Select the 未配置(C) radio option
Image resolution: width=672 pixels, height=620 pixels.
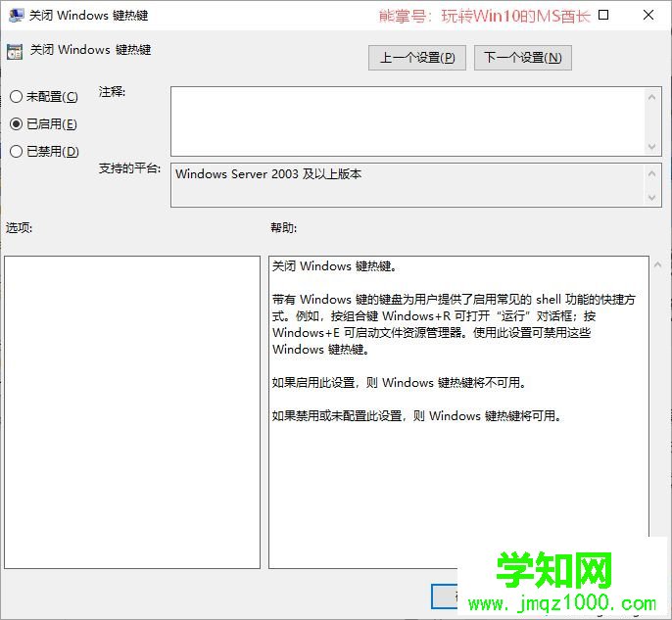point(44,96)
